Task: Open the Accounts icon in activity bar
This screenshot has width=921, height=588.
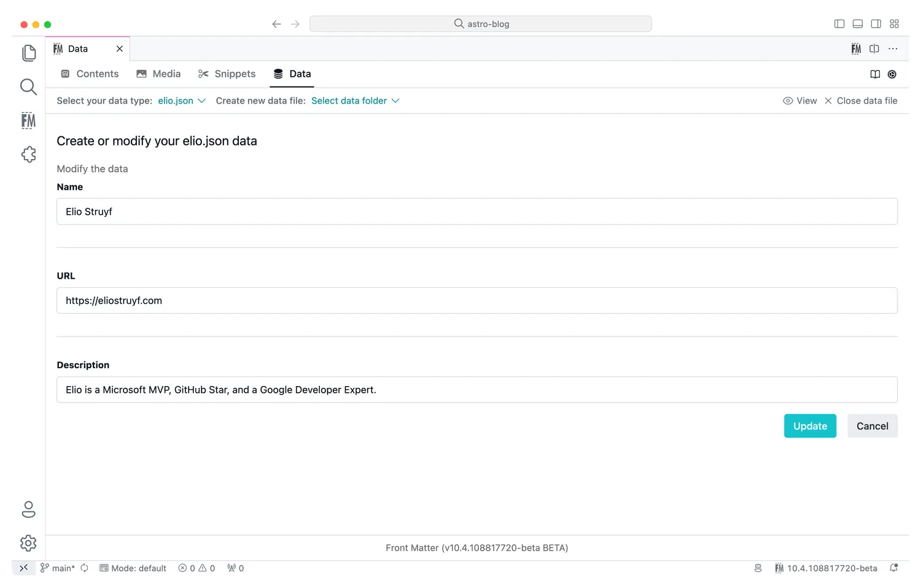Action: coord(28,509)
